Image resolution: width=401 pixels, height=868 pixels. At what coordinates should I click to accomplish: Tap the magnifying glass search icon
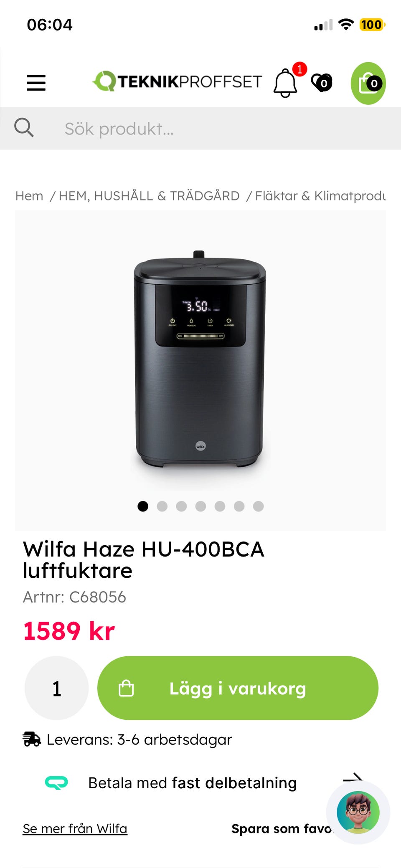24,128
